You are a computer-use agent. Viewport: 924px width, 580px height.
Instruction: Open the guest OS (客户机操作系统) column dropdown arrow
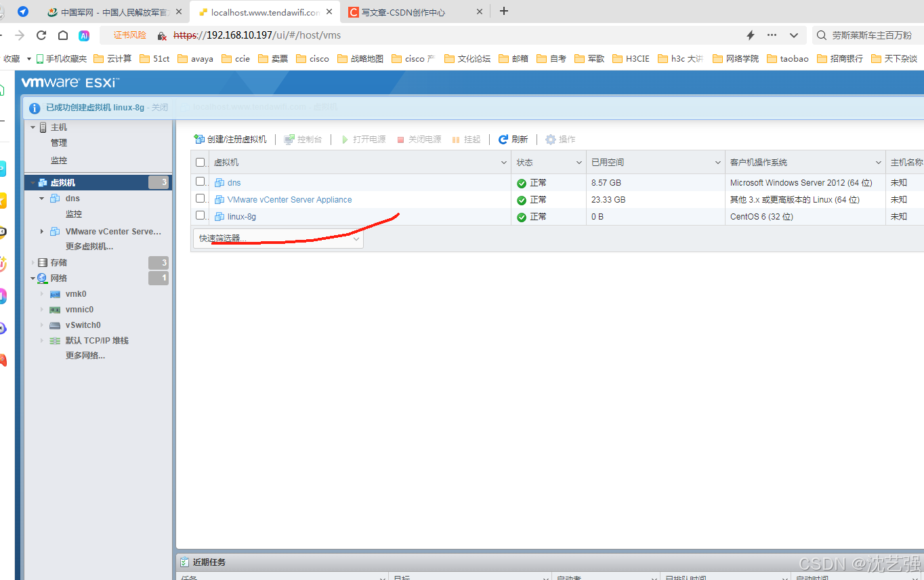[x=878, y=163]
